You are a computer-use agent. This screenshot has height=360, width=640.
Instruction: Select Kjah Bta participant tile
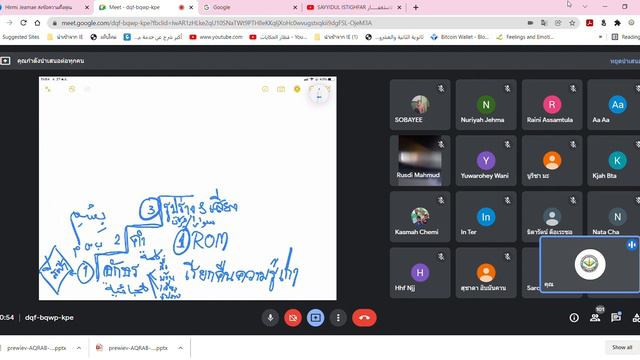point(613,160)
